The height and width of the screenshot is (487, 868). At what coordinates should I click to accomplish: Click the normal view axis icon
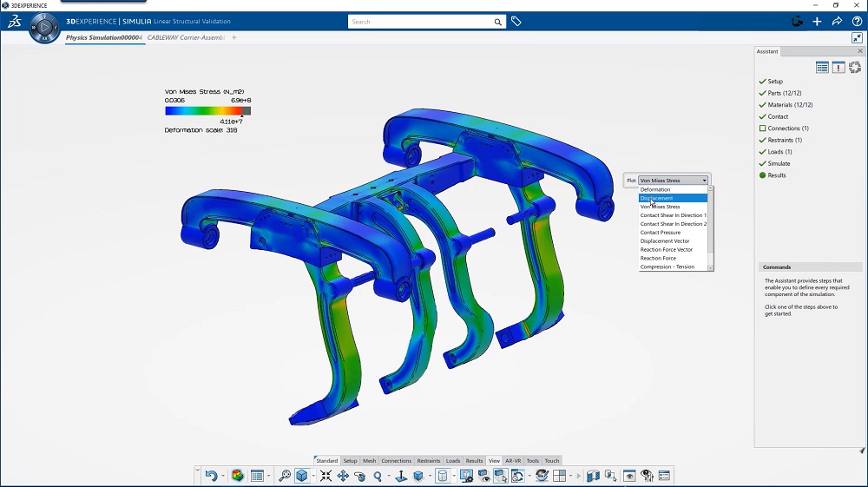(401, 476)
